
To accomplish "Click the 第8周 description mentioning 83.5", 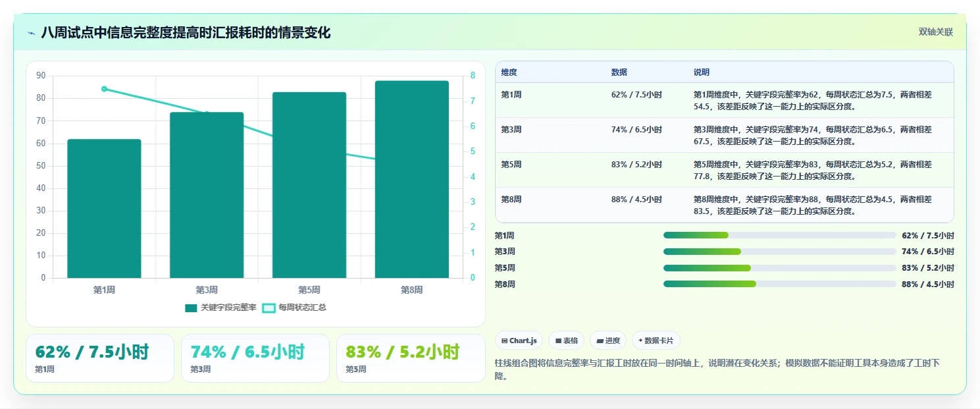I will [x=813, y=205].
